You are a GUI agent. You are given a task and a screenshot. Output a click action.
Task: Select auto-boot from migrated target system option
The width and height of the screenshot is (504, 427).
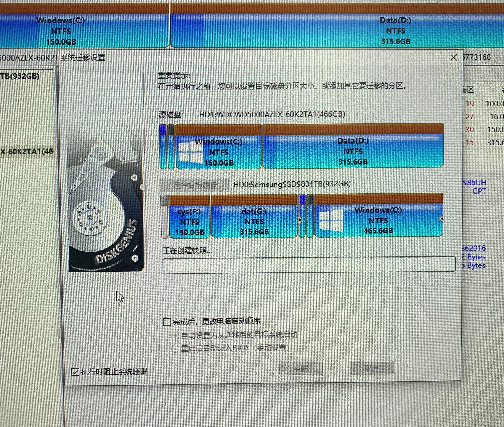[175, 336]
